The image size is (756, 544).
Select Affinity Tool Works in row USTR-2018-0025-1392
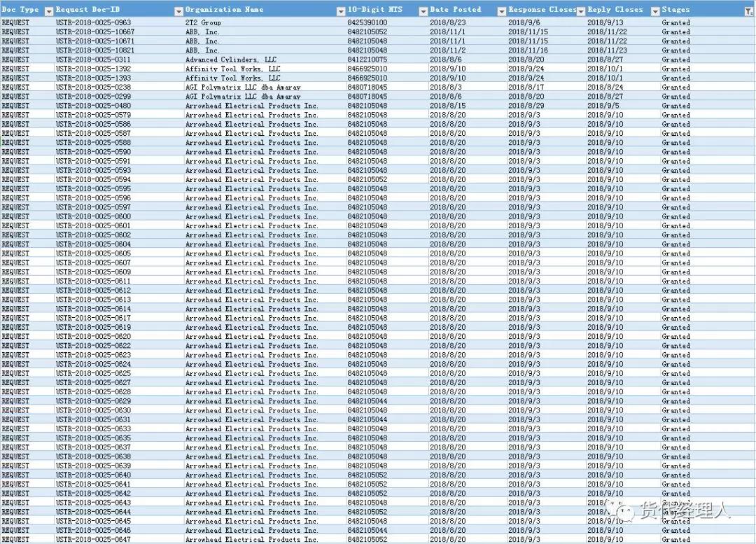tap(265, 69)
